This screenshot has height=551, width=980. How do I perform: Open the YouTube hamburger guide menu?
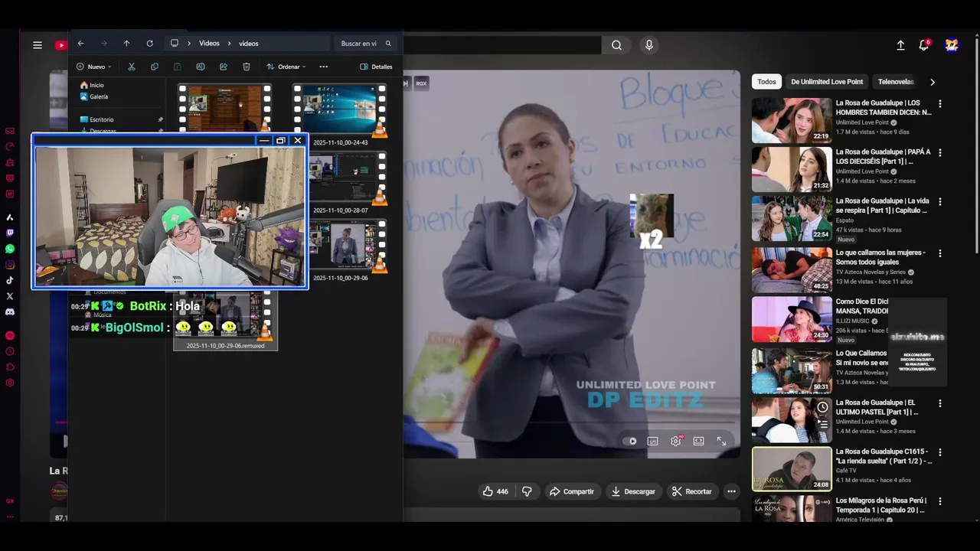coord(38,45)
